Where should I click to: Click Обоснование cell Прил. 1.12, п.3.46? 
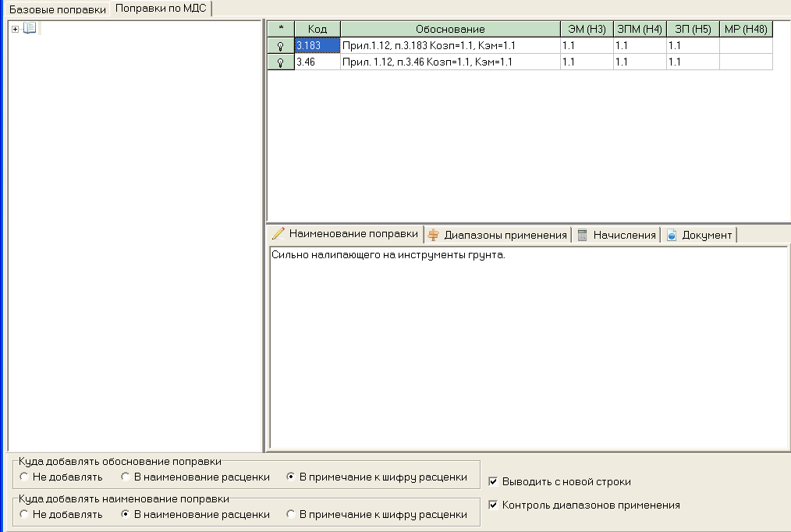point(450,62)
